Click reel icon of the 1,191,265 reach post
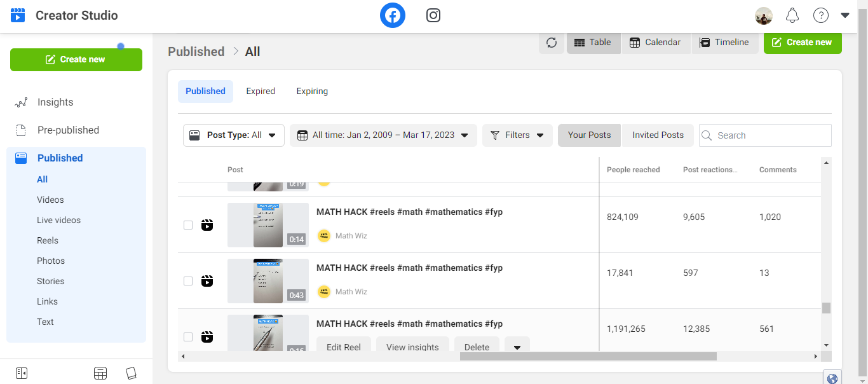 pos(207,337)
